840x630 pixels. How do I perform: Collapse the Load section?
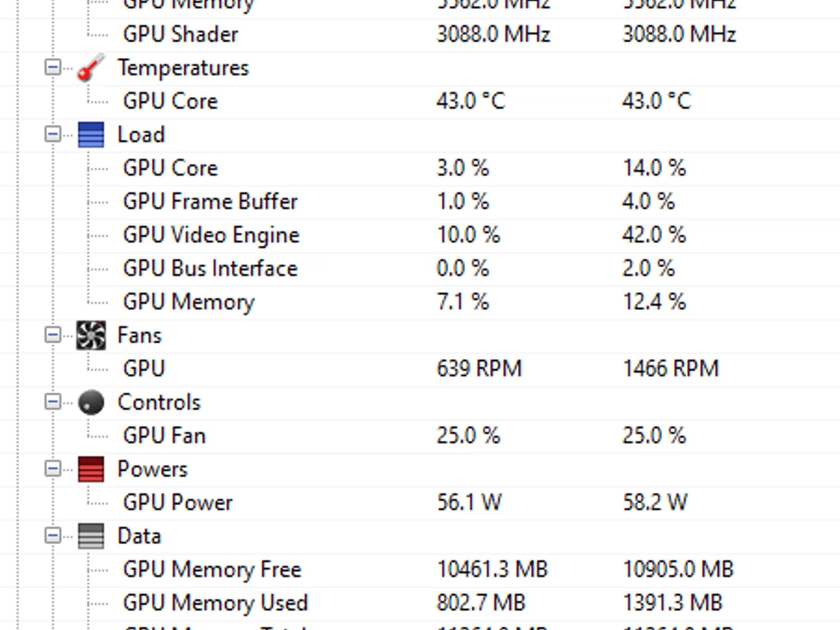click(x=52, y=135)
